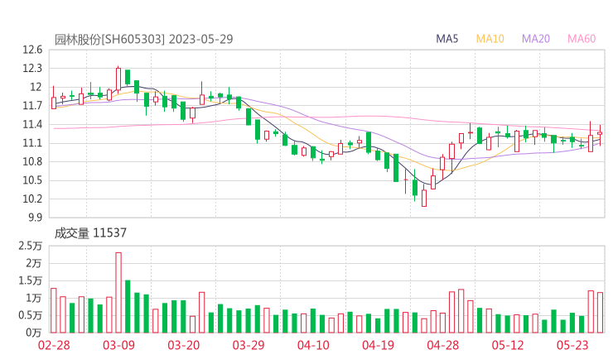Click the 03-09 date axis label
The height and width of the screenshot is (364, 613).
click(x=118, y=345)
